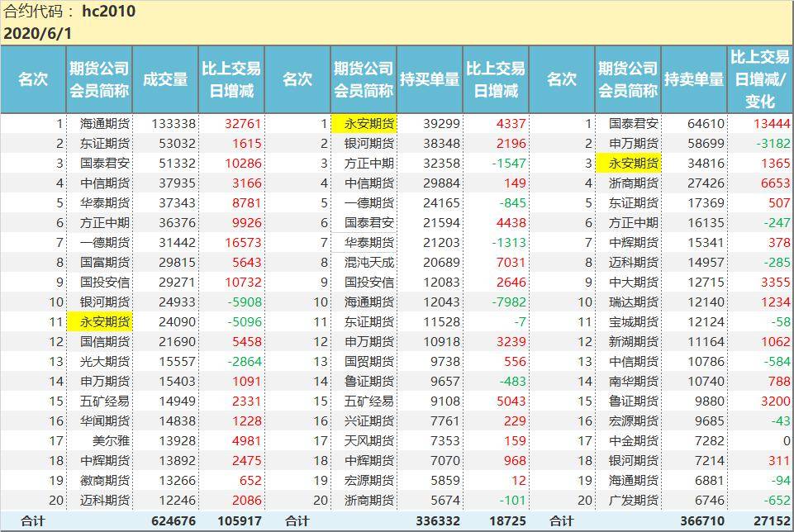Click the 成交量 column header
This screenshot has width=794, height=532.
[x=165, y=79]
